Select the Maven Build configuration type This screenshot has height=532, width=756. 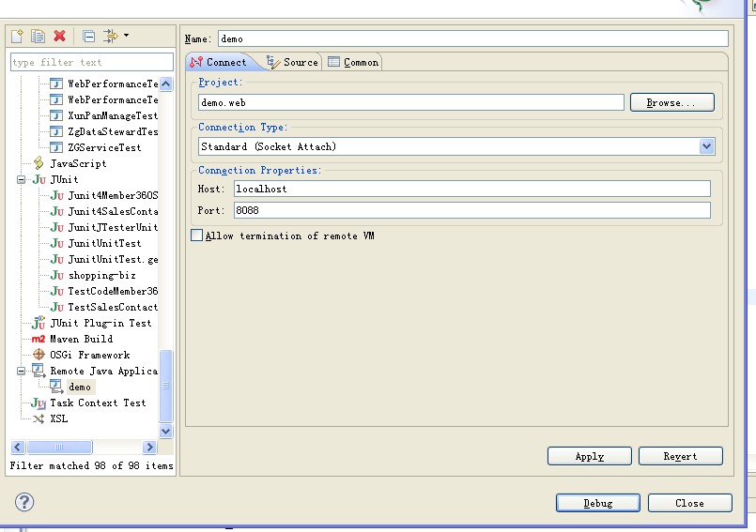(x=80, y=339)
